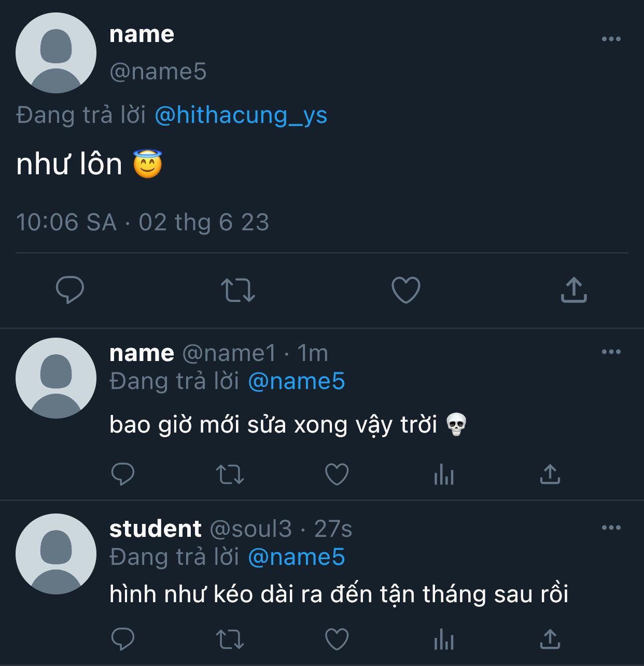This screenshot has width=644, height=666.
Task: Open the @hithacung_ys profile link
Action: point(241,115)
